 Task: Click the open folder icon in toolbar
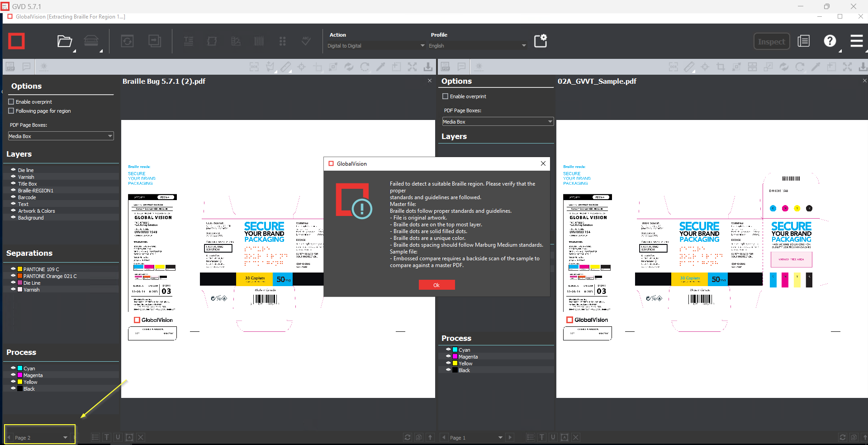pos(64,41)
